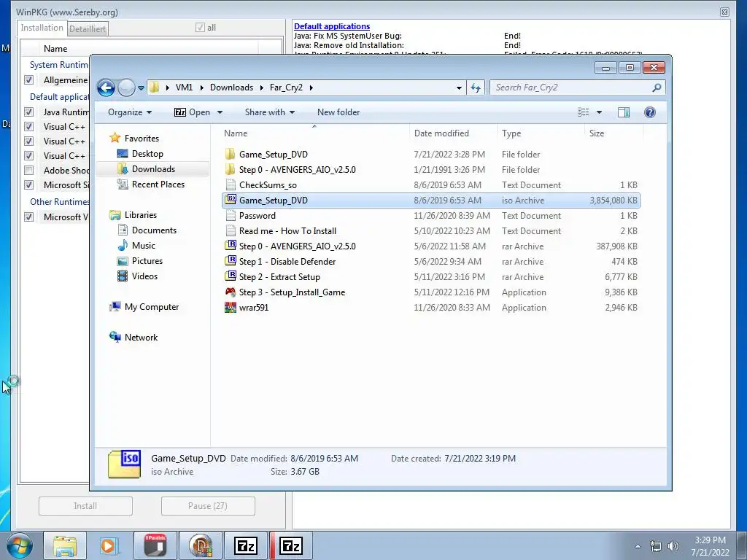Click the Downloads segment in the address bar

coord(231,87)
